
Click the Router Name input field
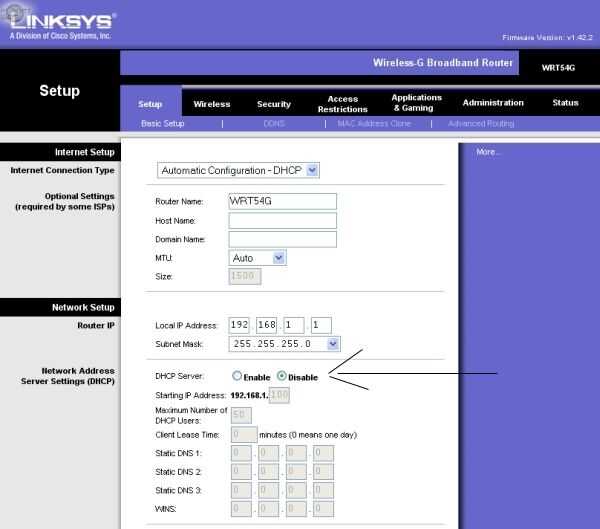[x=282, y=201]
